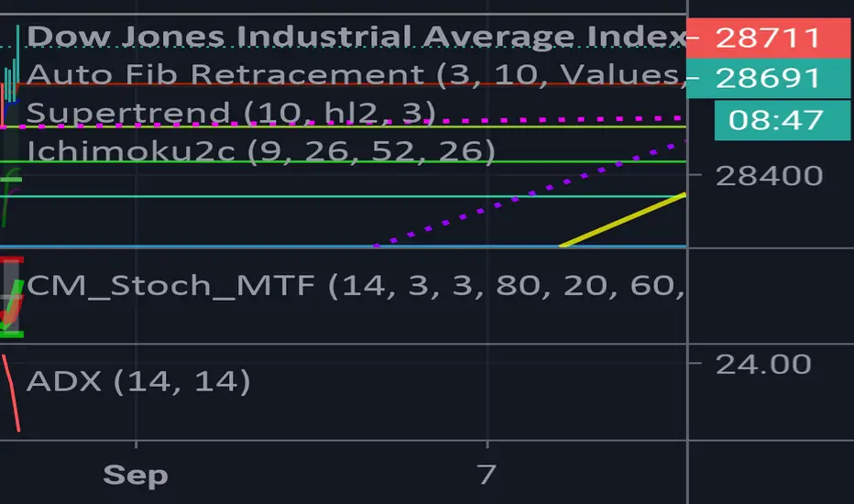Click the red 28711 price label
The width and height of the screenshot is (854, 504).
tap(768, 38)
